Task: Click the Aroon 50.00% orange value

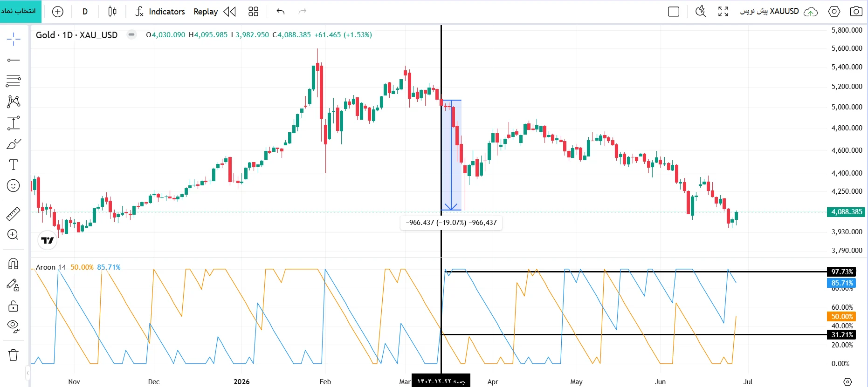Action: click(82, 267)
